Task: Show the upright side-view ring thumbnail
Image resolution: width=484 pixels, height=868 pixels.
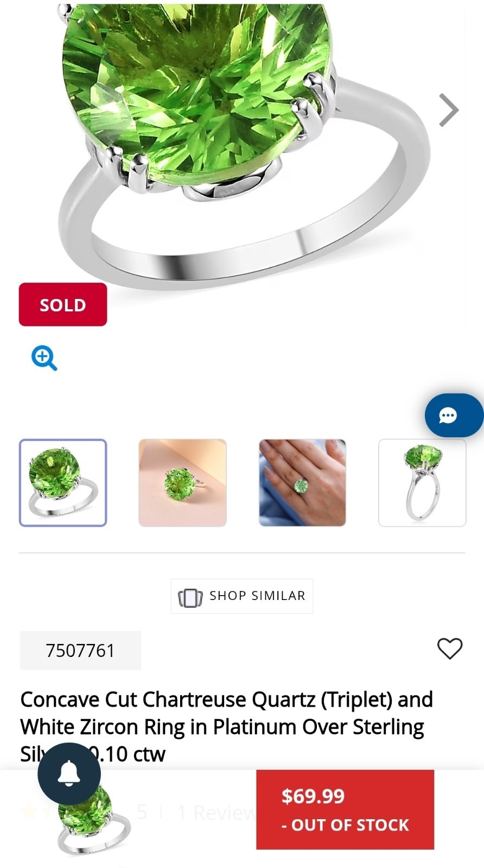Action: pos(422,483)
